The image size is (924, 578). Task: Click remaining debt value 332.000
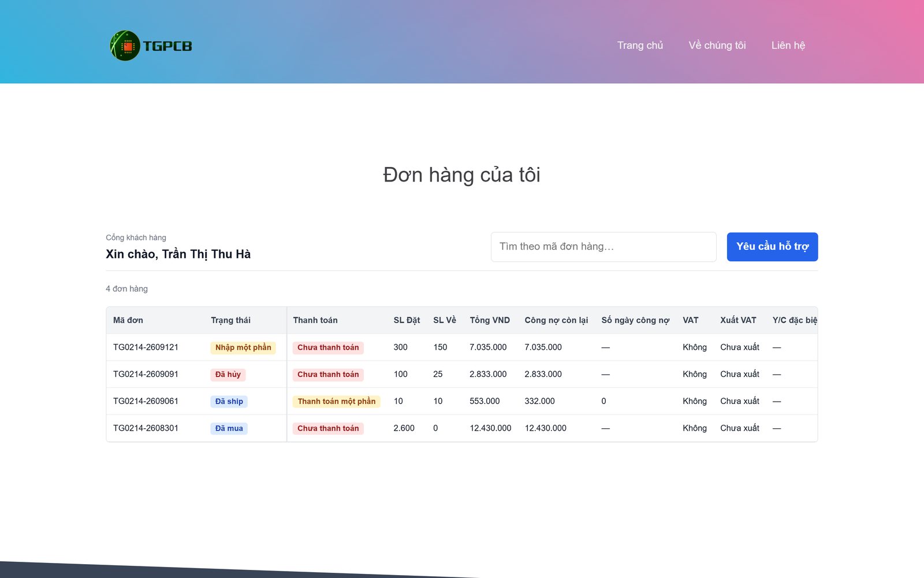(x=539, y=401)
